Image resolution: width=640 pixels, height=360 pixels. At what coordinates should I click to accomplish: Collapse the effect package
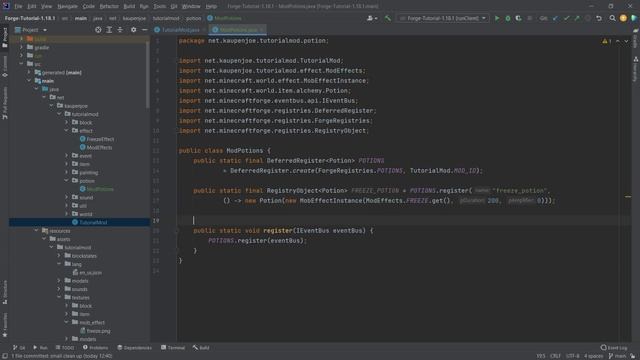pos(67,131)
